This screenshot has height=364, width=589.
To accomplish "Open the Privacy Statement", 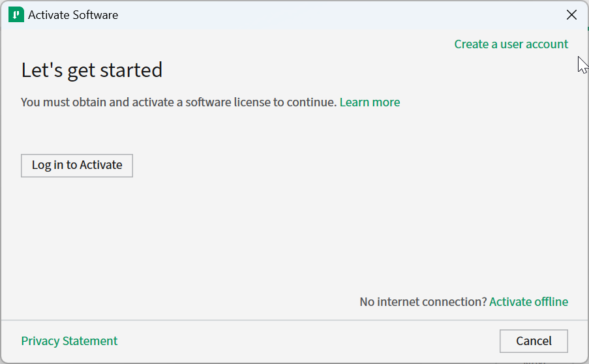I will point(69,341).
